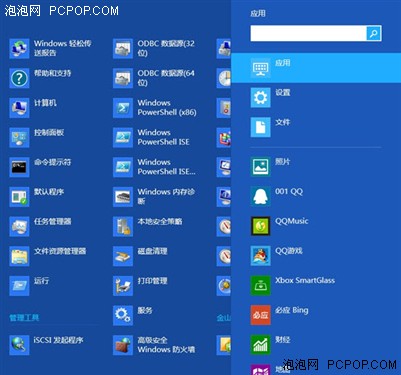The height and width of the screenshot is (375, 401).
Task: Open Windows Firewall with Advanced Security (高级安全) icon
Action: click(123, 345)
